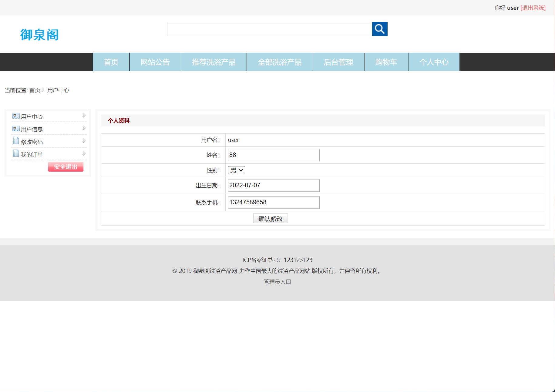Click the 修改密码 document icon
This screenshot has width=555, height=392.
pyautogui.click(x=16, y=141)
